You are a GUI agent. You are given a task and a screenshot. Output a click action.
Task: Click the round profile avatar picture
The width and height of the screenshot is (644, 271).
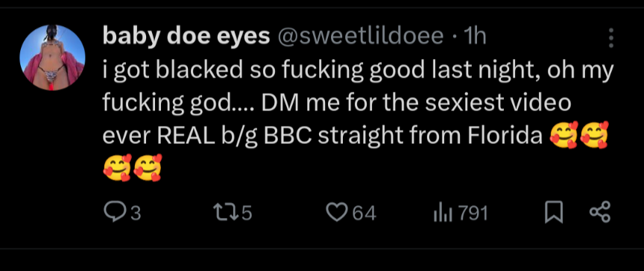point(52,57)
